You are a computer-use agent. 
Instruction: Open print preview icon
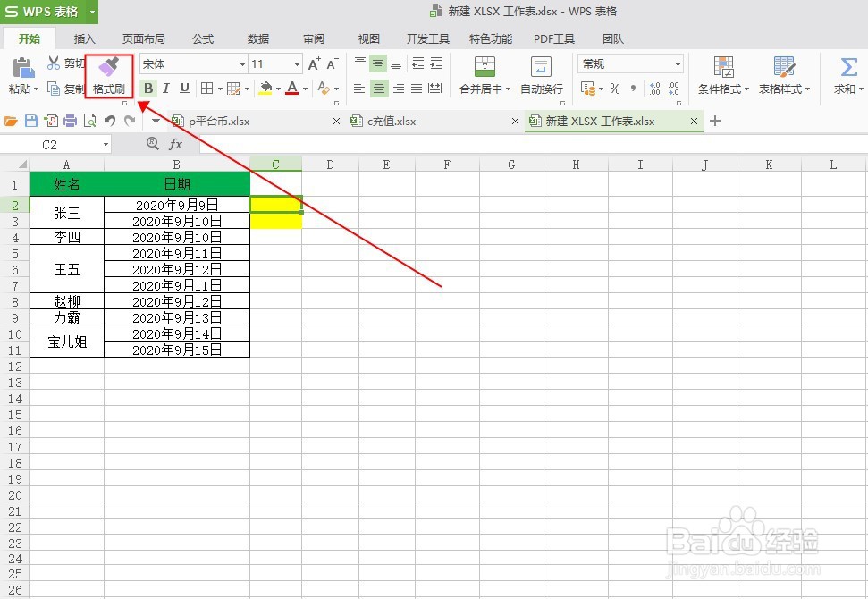point(89,121)
